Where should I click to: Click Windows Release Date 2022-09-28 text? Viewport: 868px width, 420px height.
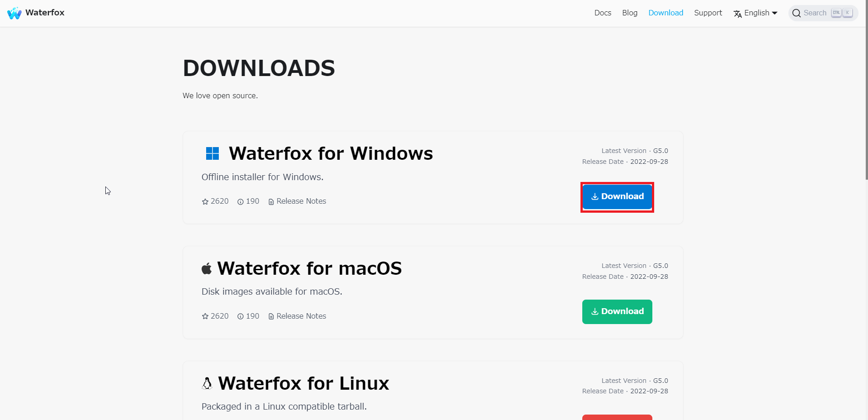625,162
